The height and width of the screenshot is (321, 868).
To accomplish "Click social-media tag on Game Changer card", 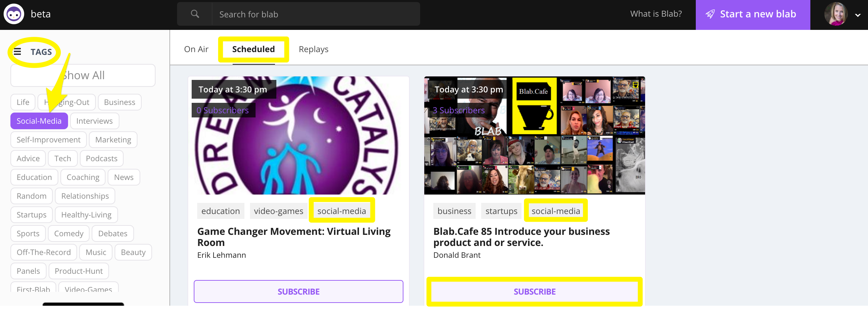I will coord(342,211).
